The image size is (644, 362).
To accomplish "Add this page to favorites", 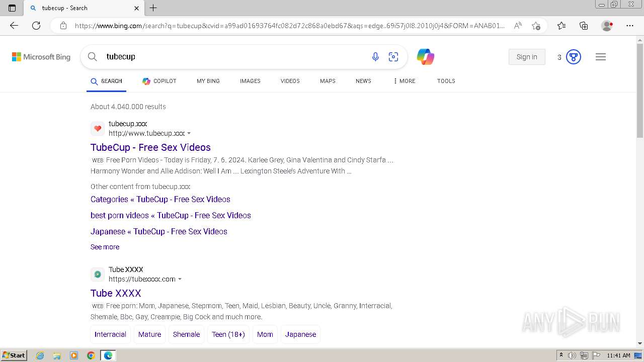I will click(x=536, y=26).
